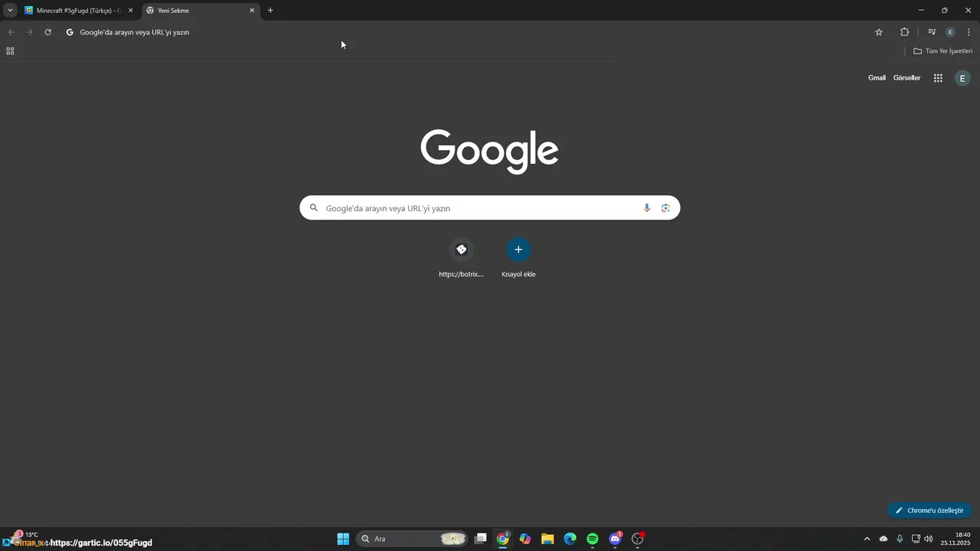This screenshot has width=980, height=551.
Task: Open Microsoft Edge from the taskbar
Action: point(570,539)
